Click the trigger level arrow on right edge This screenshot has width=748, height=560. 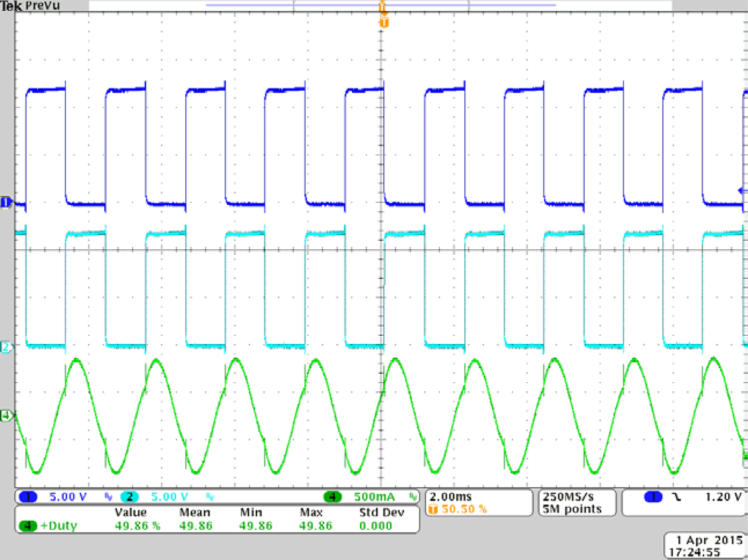click(x=743, y=191)
